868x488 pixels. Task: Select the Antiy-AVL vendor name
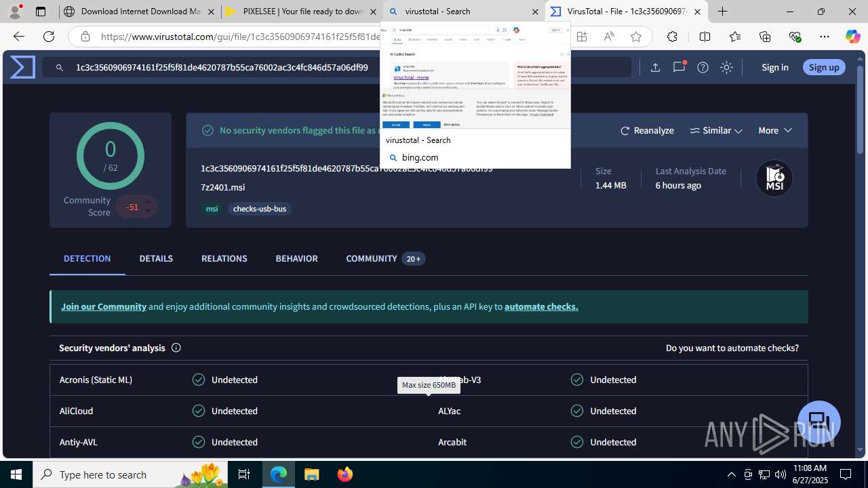click(x=79, y=442)
